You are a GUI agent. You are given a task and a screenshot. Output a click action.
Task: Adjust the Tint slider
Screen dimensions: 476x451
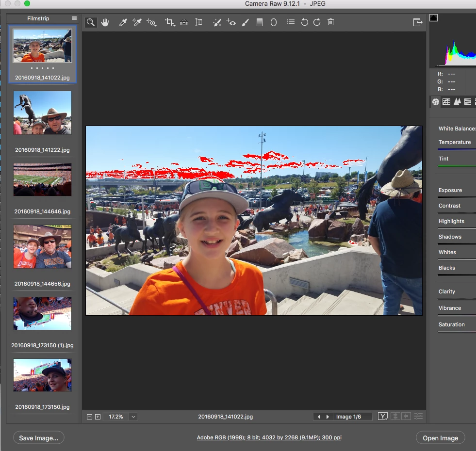(x=457, y=166)
